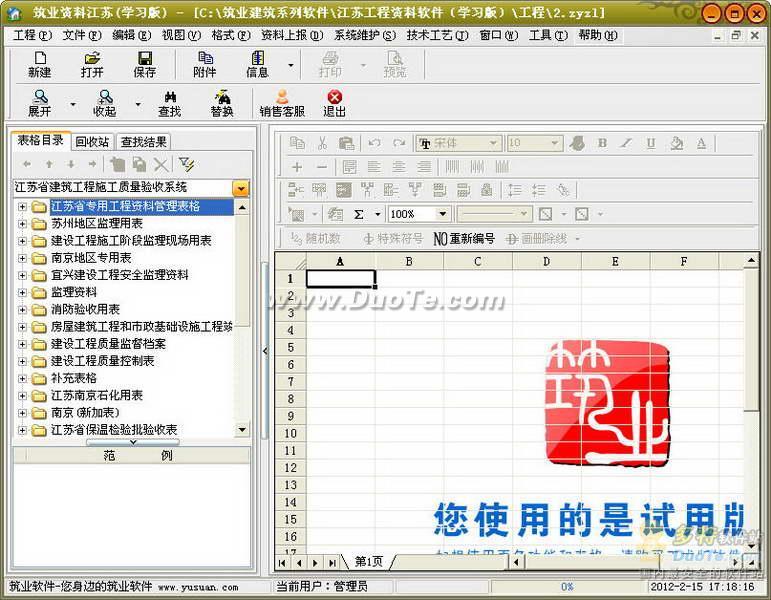
Task: Click the Σ sum icon
Action: [x=359, y=214]
